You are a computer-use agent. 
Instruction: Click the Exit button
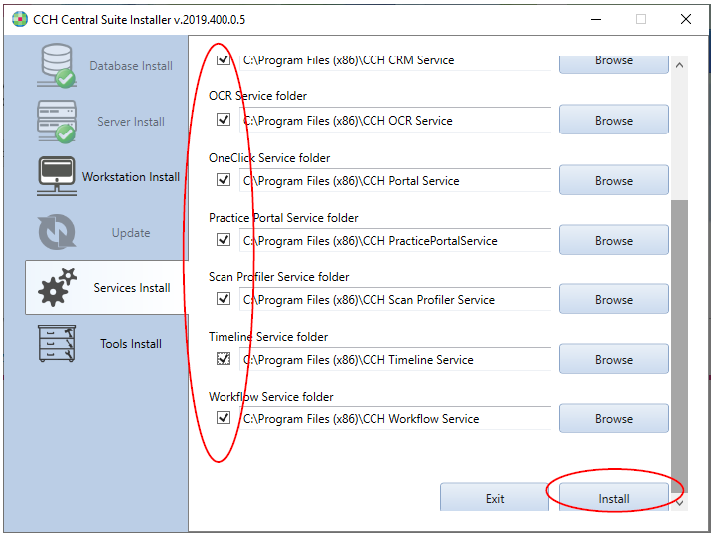(495, 498)
